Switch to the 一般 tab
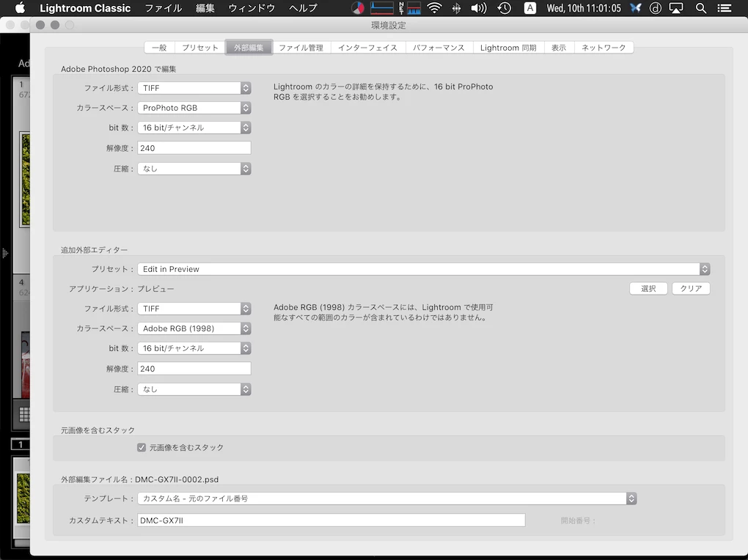The width and height of the screenshot is (748, 560). coord(159,48)
